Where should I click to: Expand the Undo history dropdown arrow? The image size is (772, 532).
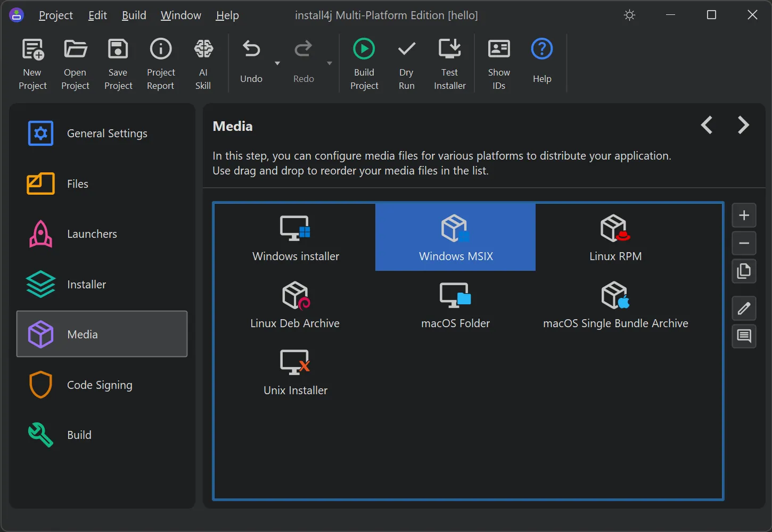(x=277, y=63)
